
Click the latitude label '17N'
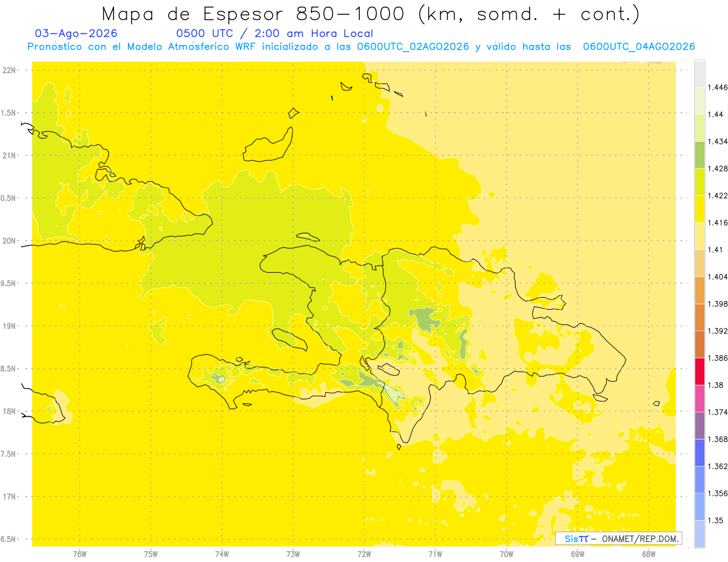pyautogui.click(x=10, y=497)
